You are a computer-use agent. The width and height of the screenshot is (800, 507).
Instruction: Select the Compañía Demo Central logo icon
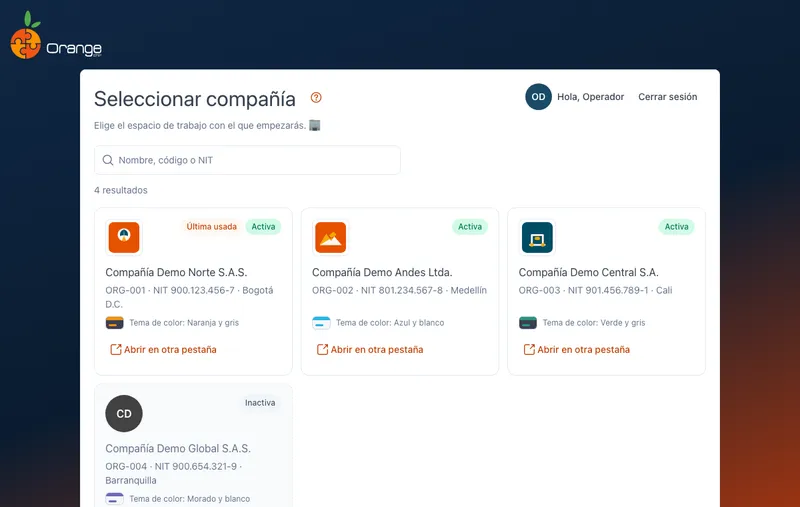point(537,237)
